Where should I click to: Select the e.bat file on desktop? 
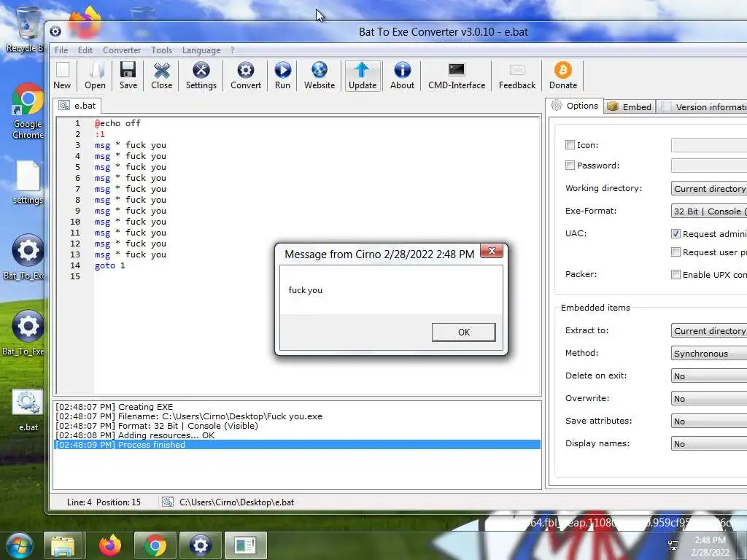(x=28, y=411)
